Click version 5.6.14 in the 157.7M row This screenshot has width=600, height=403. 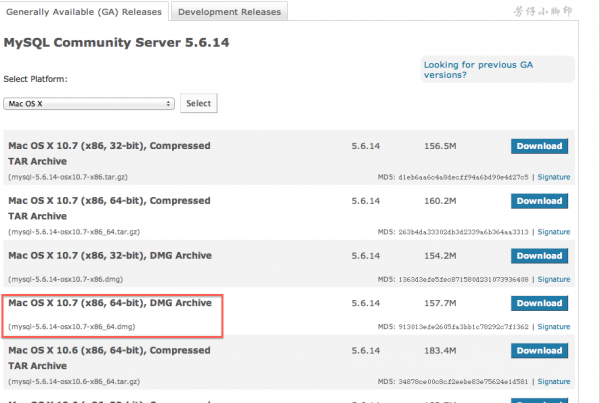(366, 303)
